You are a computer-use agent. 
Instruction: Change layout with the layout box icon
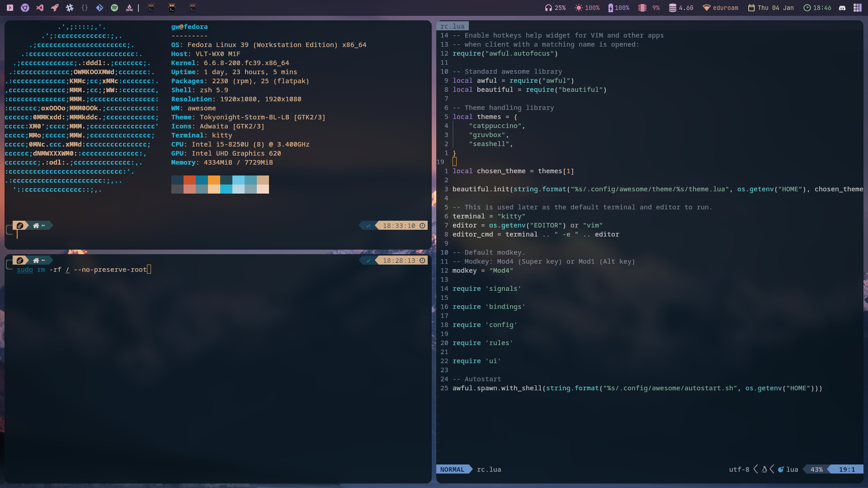coord(857,8)
